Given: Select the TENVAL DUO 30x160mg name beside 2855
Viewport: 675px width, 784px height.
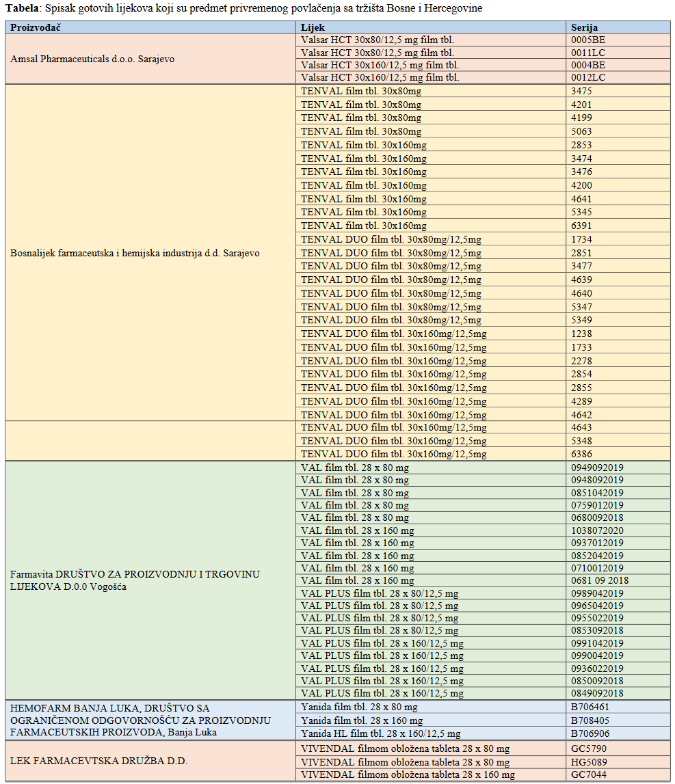Looking at the screenshot, I should 394,388.
